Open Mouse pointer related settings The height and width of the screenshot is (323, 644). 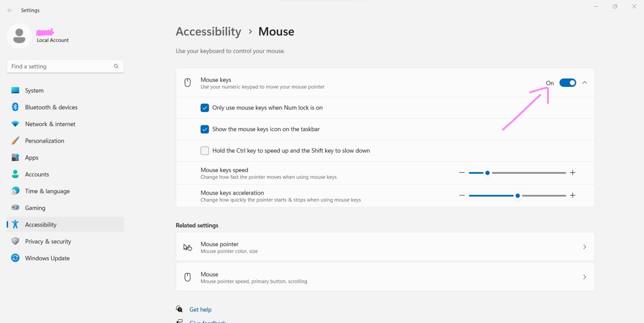coord(385,247)
